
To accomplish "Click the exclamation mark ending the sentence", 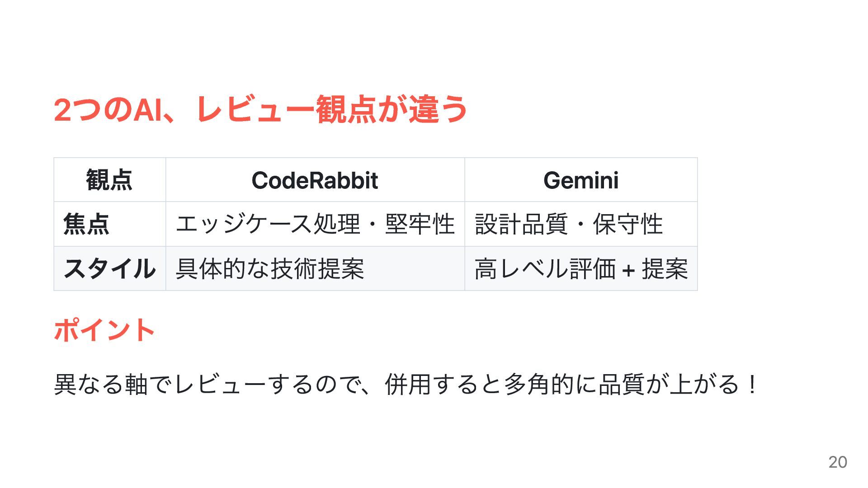I will (x=752, y=384).
